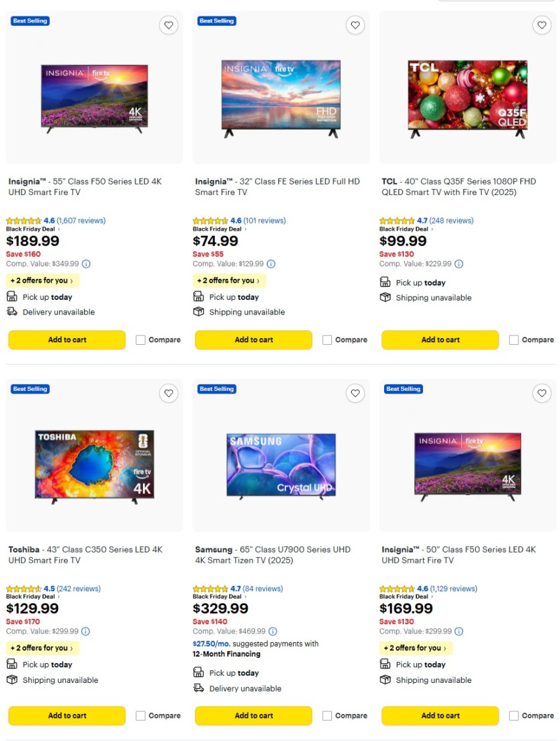Viewport: 560px width, 741px height.
Task: Favorite the Samsung 65" Crystal UHD TV
Action: 355,393
